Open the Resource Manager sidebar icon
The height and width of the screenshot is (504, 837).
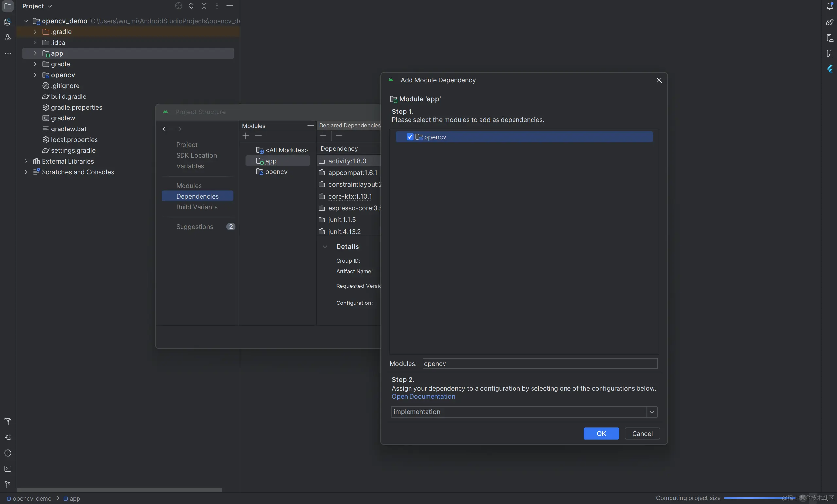(x=8, y=22)
